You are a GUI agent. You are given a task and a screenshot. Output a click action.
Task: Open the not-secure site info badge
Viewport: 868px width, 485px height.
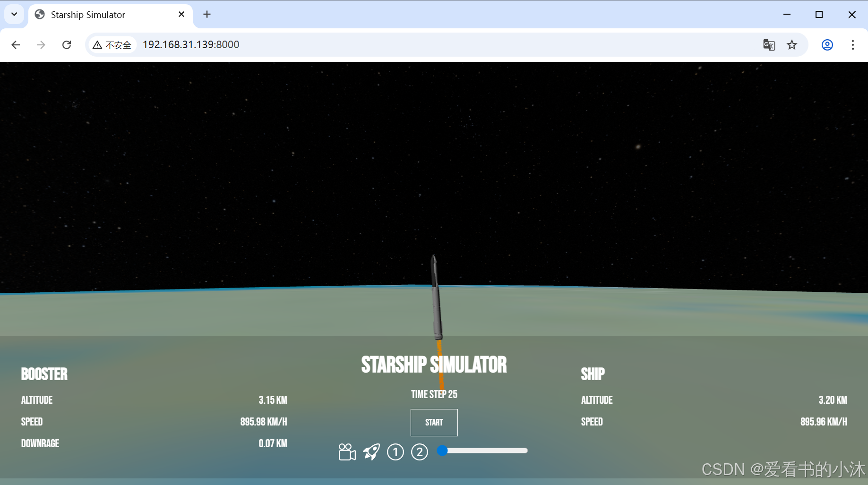(112, 45)
